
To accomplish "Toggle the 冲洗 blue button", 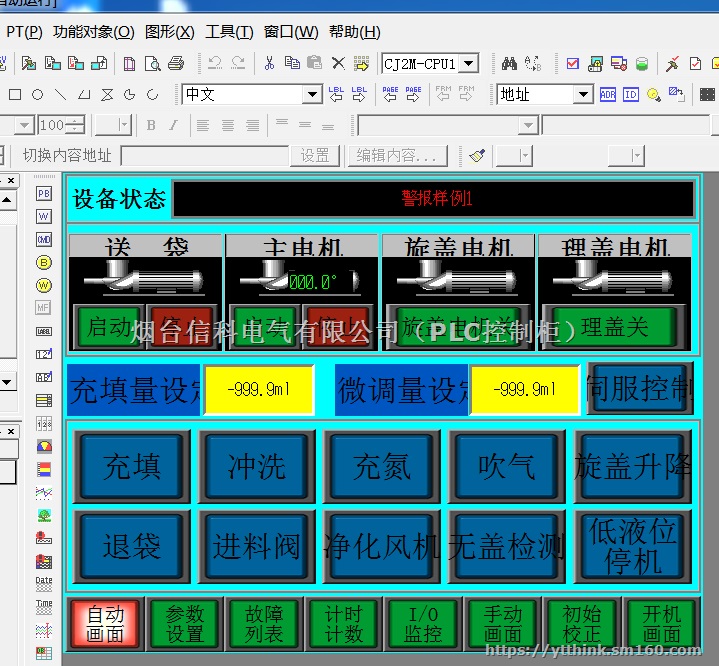I will coord(256,466).
